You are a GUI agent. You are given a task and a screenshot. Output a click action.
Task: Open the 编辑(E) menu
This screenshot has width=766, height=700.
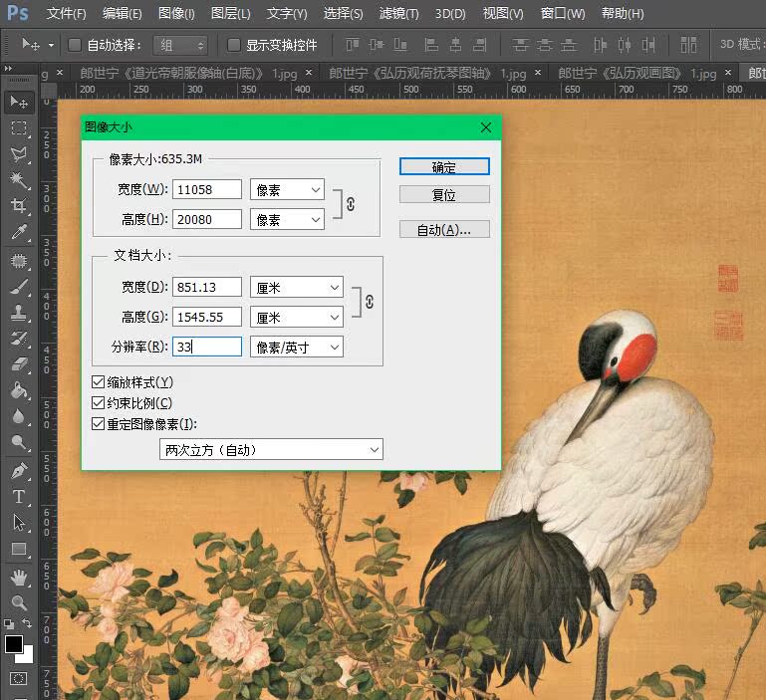tap(123, 13)
